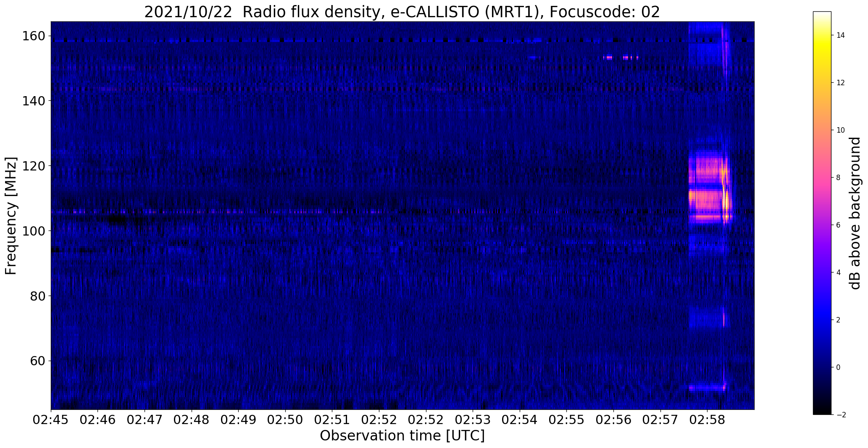Click the 140 tick on the frequency axis
The width and height of the screenshot is (868, 448).
(x=34, y=101)
